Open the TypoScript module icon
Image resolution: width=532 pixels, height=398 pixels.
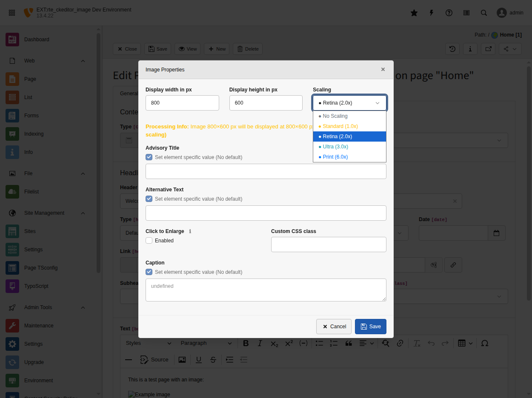click(12, 286)
